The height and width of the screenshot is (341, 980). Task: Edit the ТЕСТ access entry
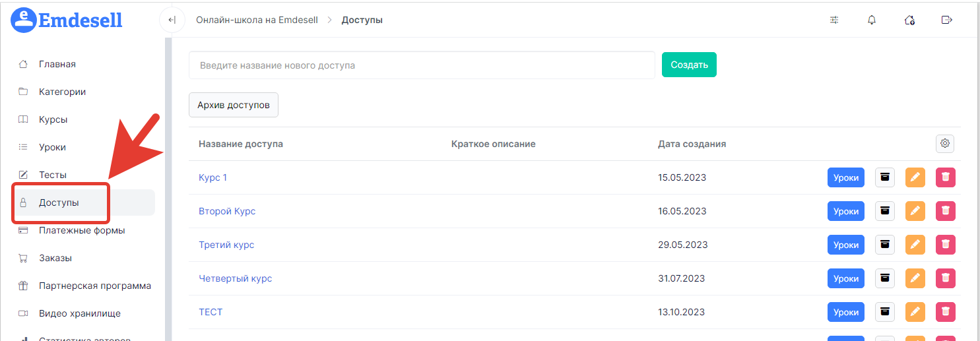[x=915, y=312]
